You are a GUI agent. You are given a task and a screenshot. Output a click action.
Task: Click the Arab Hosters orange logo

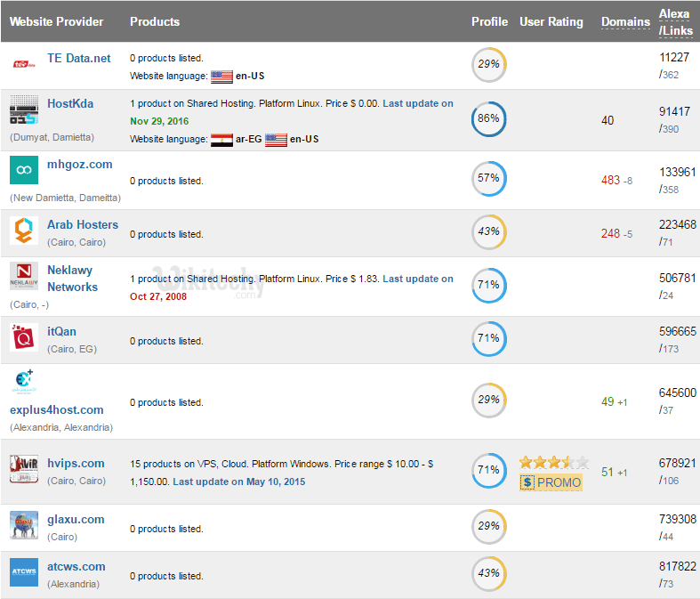click(x=24, y=231)
